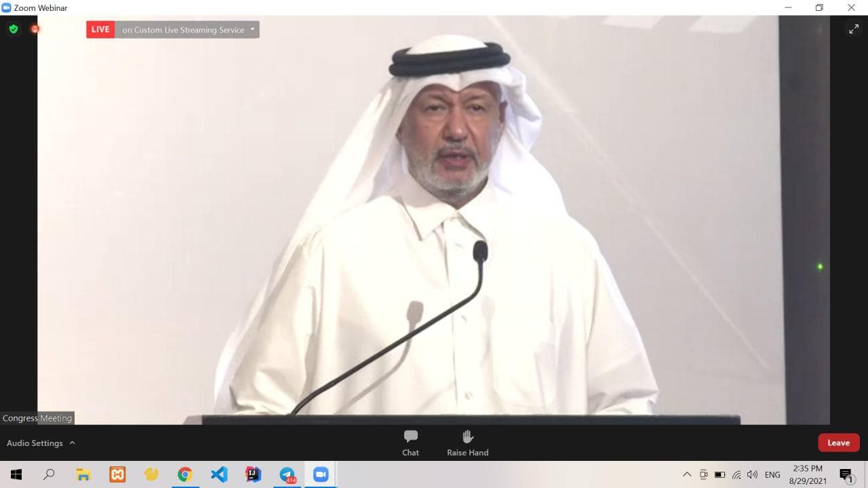This screenshot has height=488, width=868.
Task: Click the red LIVE badge
Action: click(100, 30)
